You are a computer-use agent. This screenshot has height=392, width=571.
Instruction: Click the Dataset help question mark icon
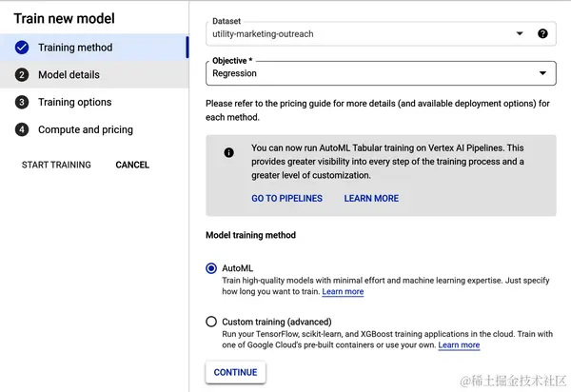pyautogui.click(x=542, y=33)
